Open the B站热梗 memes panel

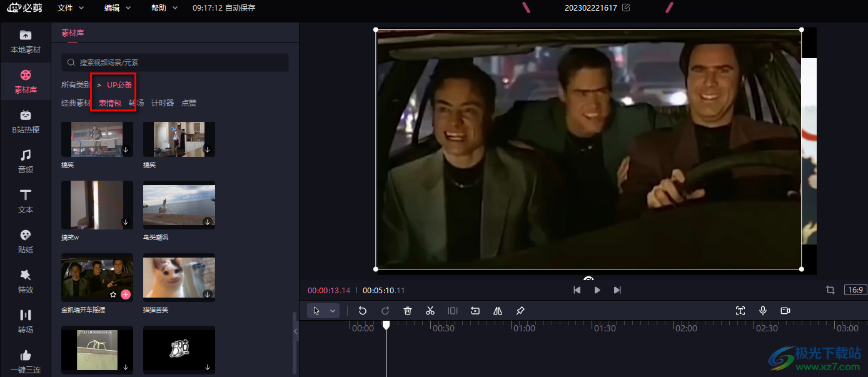26,121
